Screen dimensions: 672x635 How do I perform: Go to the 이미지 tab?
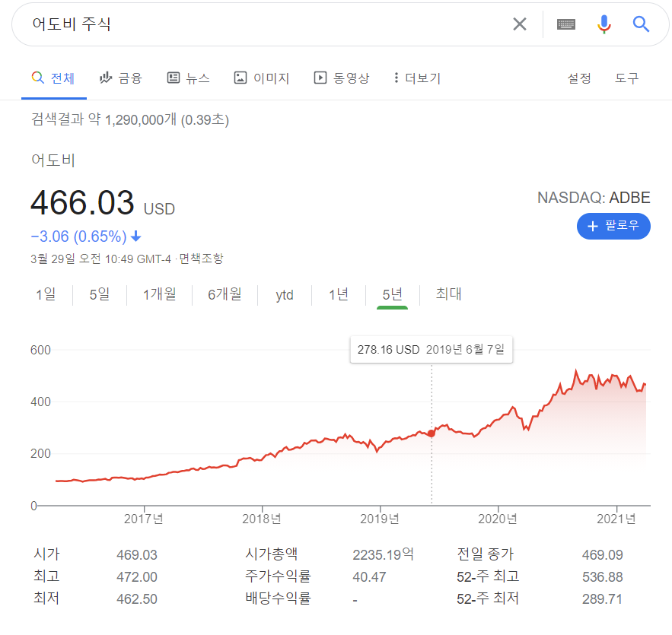tap(262, 78)
